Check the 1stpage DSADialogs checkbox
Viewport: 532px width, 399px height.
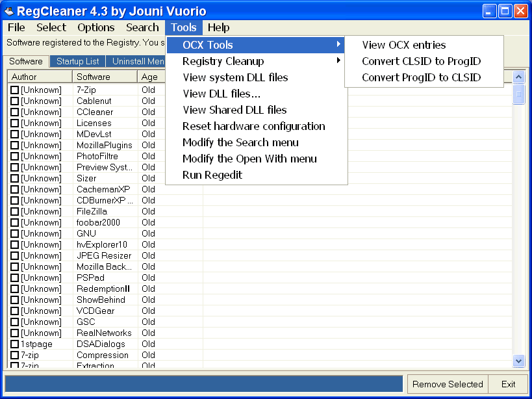[x=14, y=344]
